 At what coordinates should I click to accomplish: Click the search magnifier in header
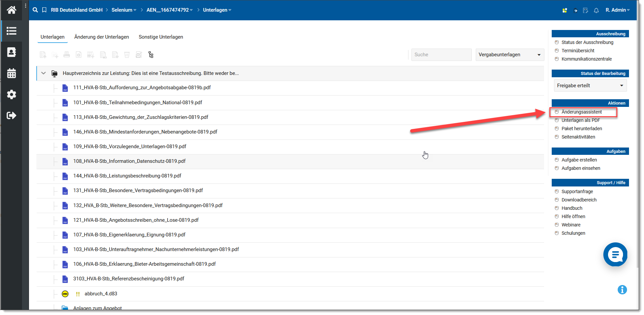[35, 10]
